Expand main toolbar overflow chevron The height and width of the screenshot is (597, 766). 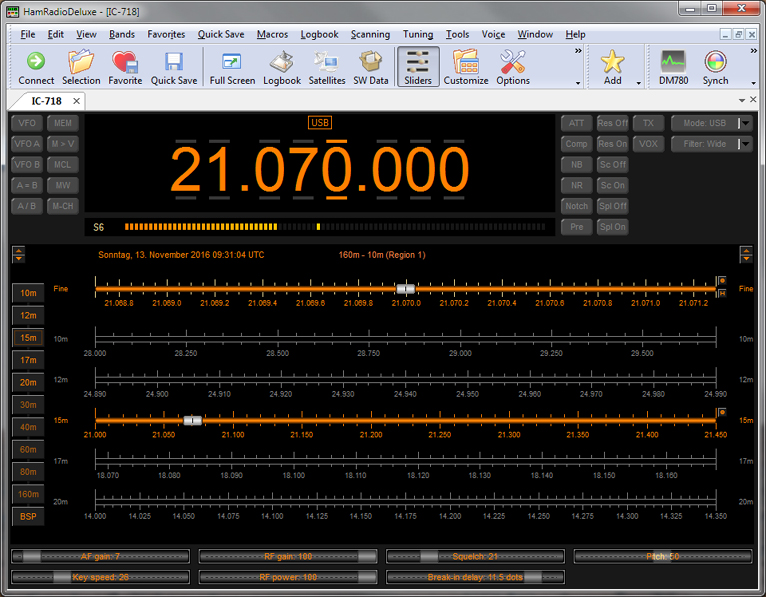click(578, 50)
